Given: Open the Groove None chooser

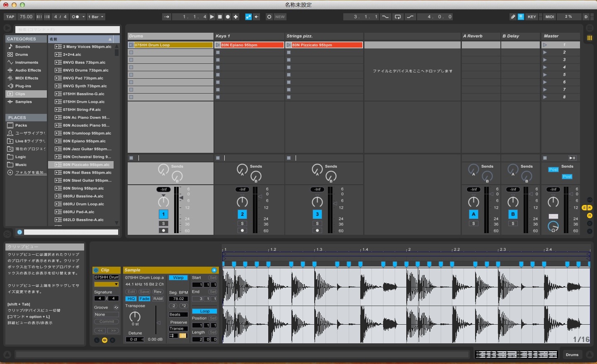Looking at the screenshot, I should (107, 315).
